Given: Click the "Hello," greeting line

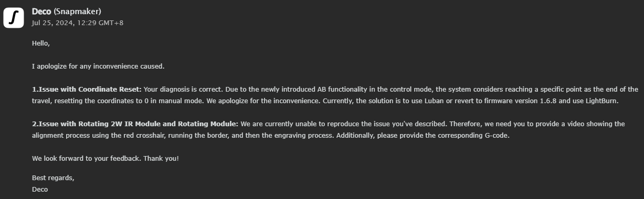Looking at the screenshot, I should [41, 43].
